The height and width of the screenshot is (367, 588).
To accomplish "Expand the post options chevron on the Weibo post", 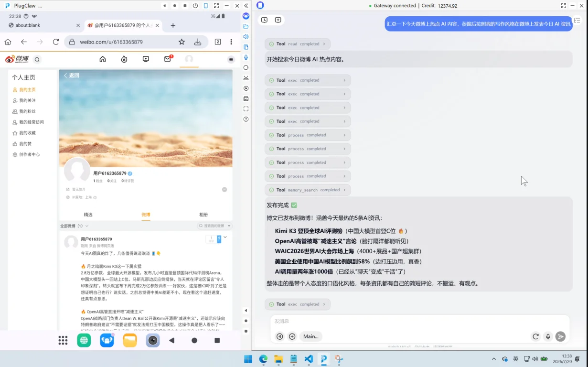I will tap(225, 237).
